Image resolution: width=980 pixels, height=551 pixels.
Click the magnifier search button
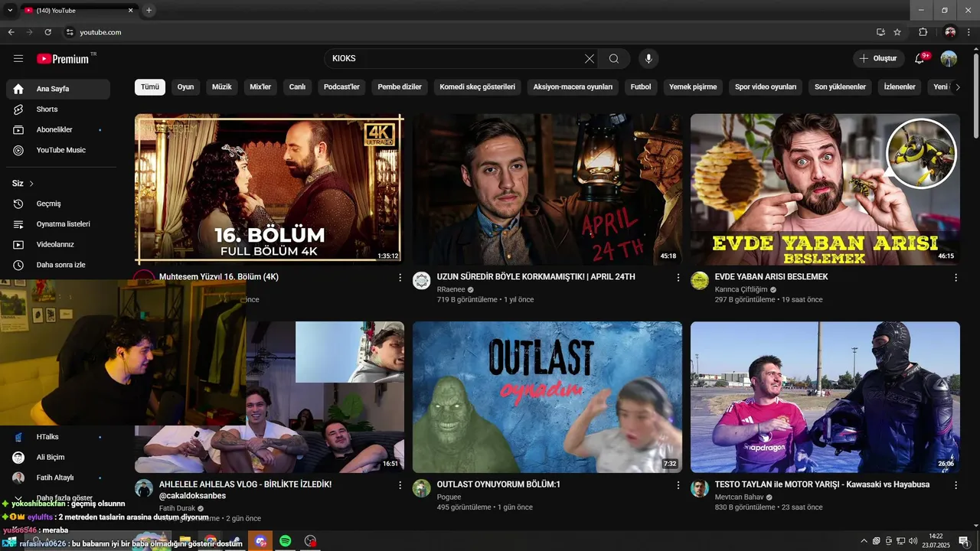(x=614, y=58)
